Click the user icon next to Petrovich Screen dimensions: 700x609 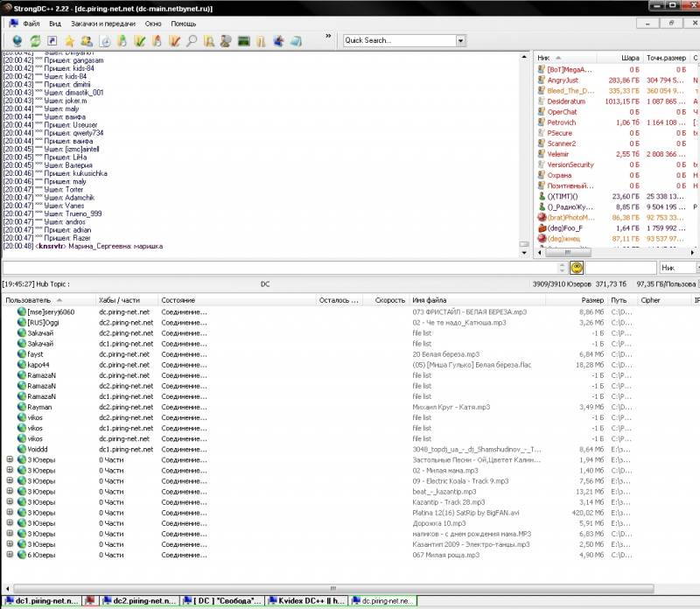540,122
